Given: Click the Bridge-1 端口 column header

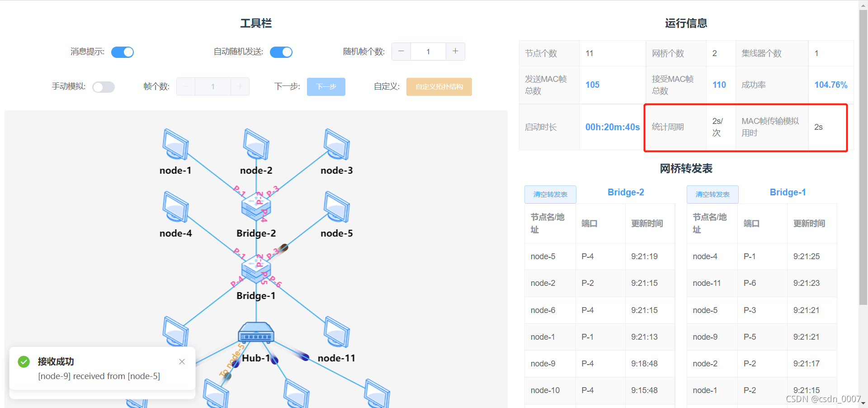Looking at the screenshot, I should click(x=762, y=223).
